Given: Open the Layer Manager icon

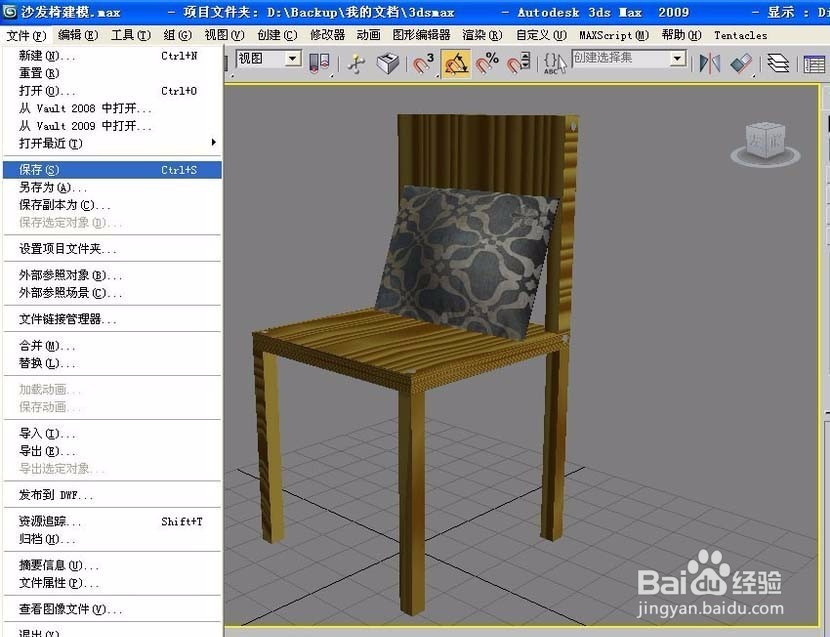Looking at the screenshot, I should [x=778, y=62].
